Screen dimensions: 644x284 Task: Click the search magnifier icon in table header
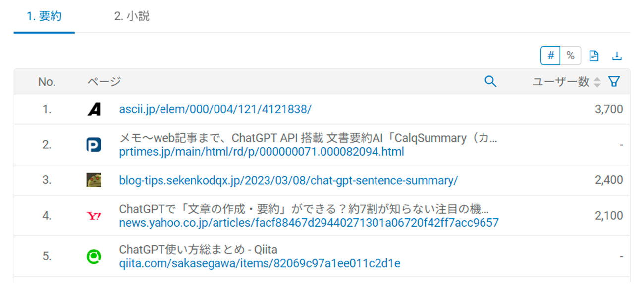(490, 82)
